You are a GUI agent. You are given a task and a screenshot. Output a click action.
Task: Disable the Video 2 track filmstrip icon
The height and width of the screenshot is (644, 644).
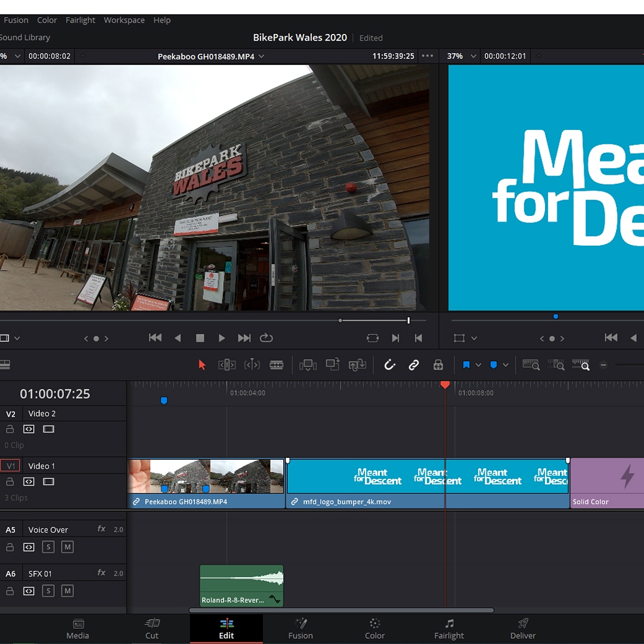pos(48,429)
